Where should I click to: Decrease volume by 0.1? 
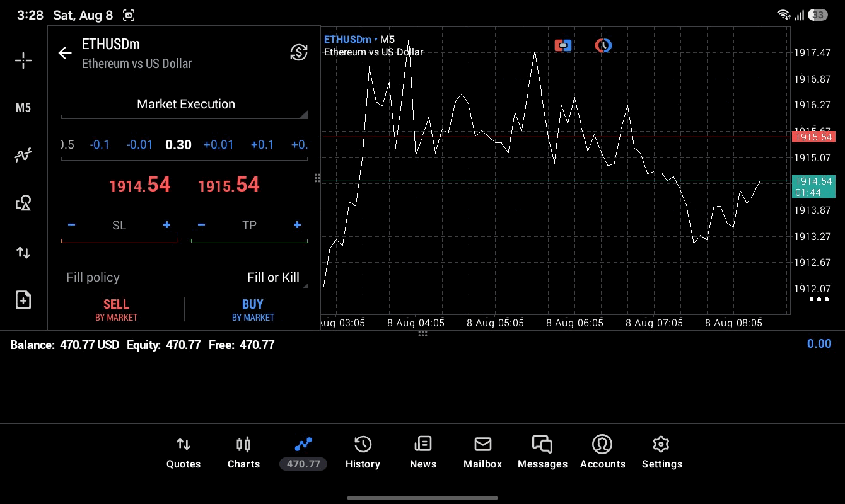[100, 145]
